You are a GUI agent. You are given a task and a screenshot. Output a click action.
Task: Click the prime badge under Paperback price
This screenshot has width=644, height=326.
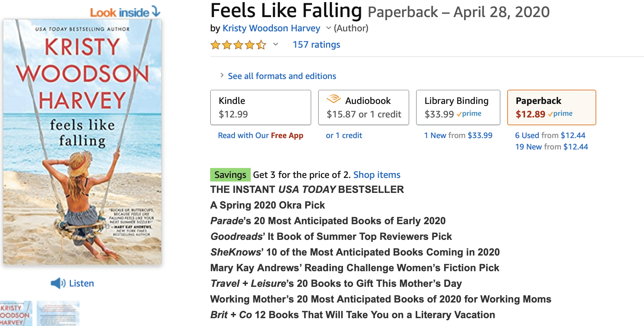coord(560,114)
